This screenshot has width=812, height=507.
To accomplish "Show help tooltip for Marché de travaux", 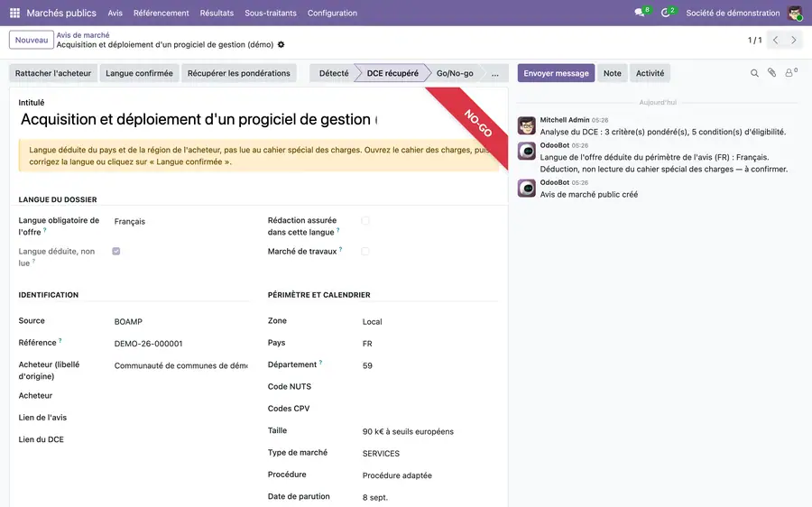I will pos(340,249).
